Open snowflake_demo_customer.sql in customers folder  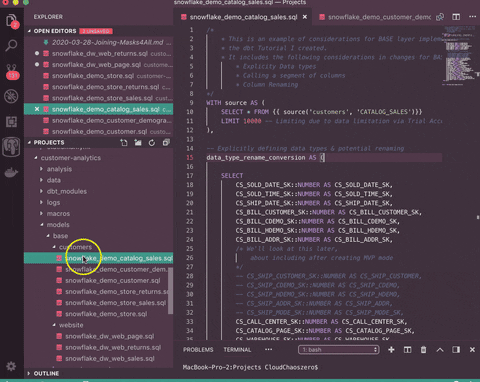click(x=112, y=281)
